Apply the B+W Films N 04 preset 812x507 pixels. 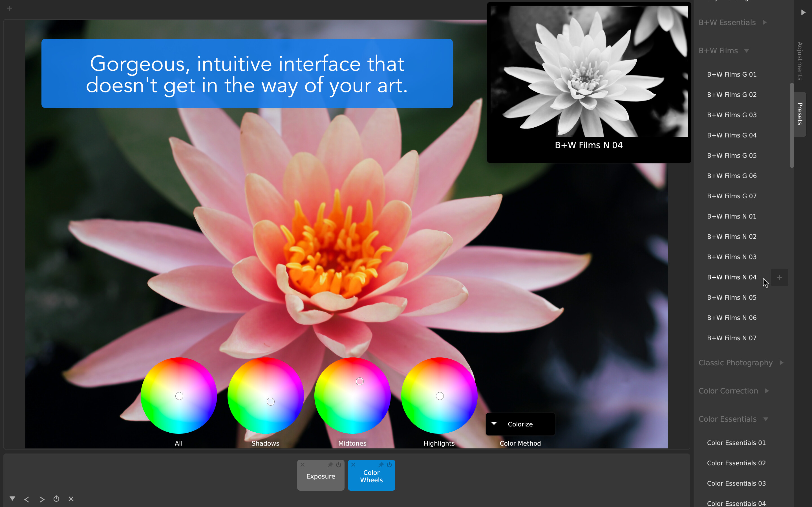731,277
